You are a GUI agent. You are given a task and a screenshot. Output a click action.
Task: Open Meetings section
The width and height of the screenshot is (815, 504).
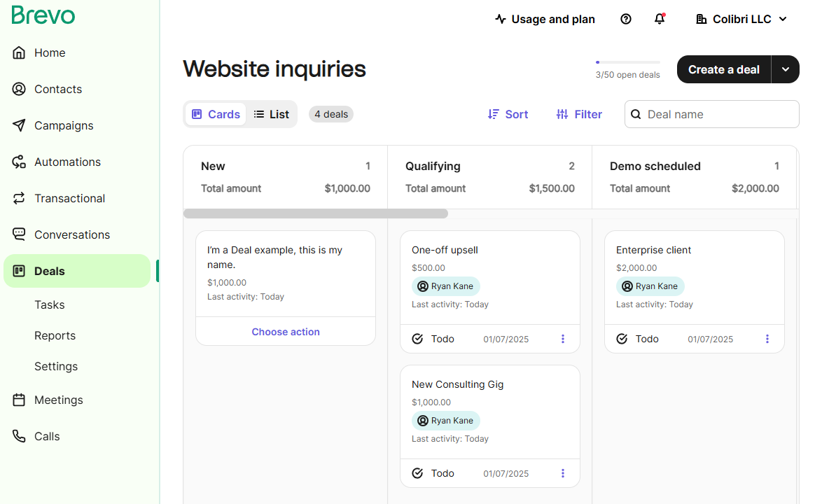coord(58,400)
